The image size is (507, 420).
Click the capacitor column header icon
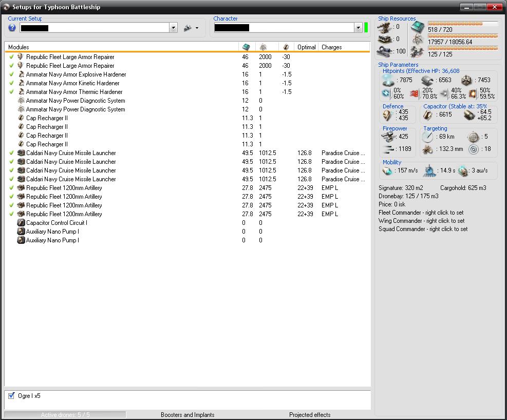pos(286,47)
